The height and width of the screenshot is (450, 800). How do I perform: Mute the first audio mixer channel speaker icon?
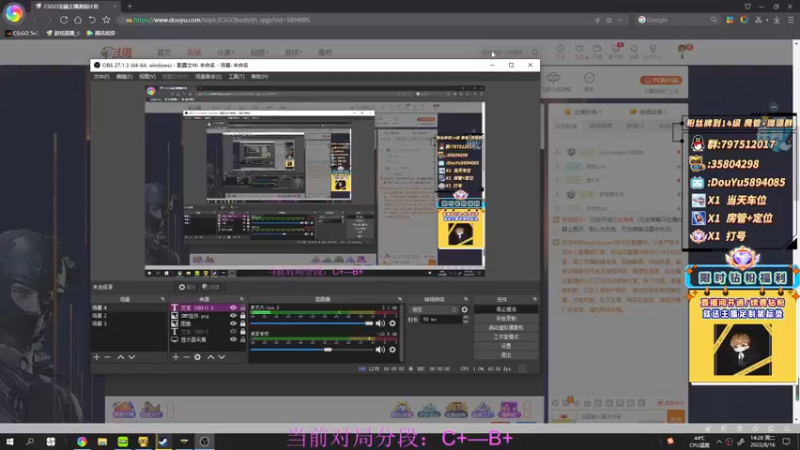pos(380,323)
